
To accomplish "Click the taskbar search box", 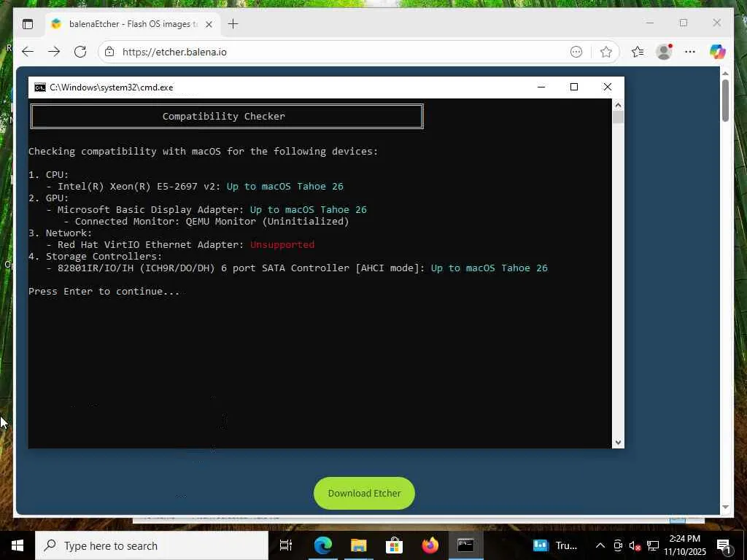I will tap(152, 545).
